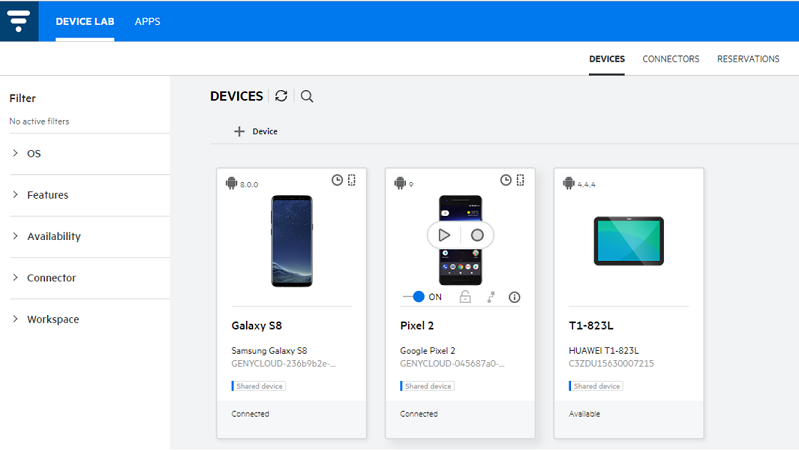Image resolution: width=799 pixels, height=450 pixels.
Task: Open the CONNECTORS tab
Action: pos(670,59)
